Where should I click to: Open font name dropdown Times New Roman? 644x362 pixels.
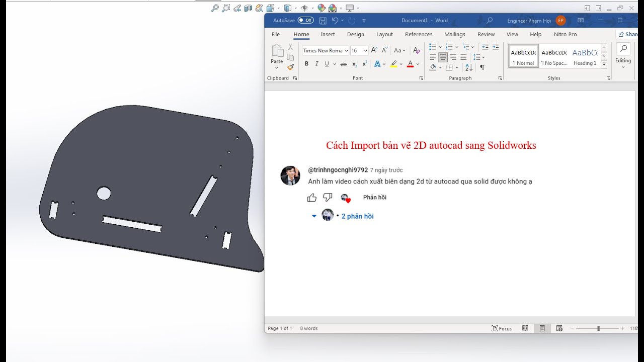coord(346,51)
